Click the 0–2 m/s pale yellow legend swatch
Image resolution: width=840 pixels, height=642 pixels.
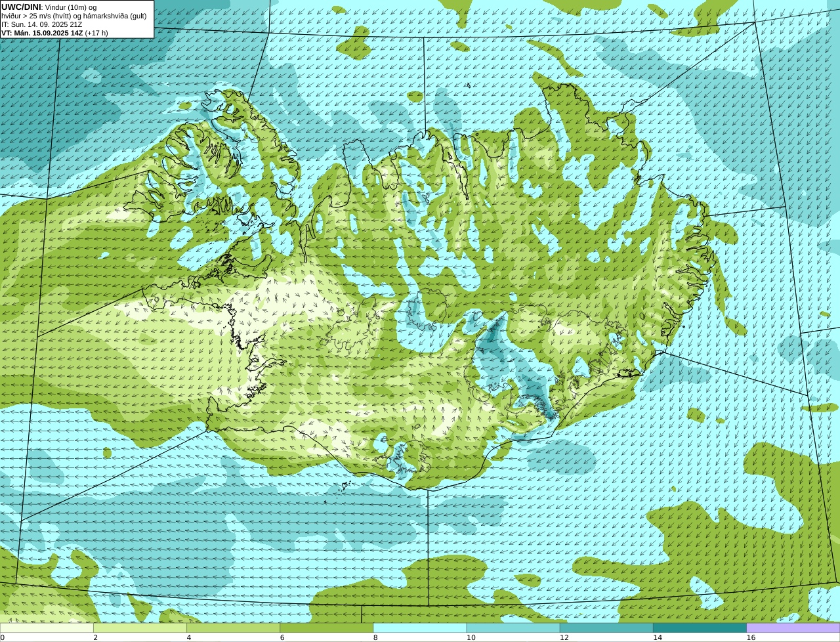click(47, 628)
